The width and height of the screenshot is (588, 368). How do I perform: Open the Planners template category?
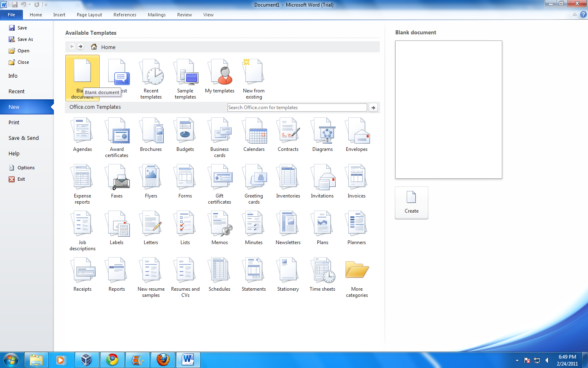(357, 228)
